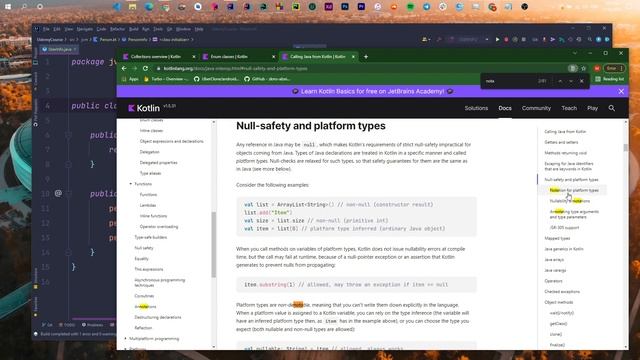Open Annotations in docs sidebar
The width and height of the screenshot is (640, 360).
pyautogui.click(x=145, y=307)
